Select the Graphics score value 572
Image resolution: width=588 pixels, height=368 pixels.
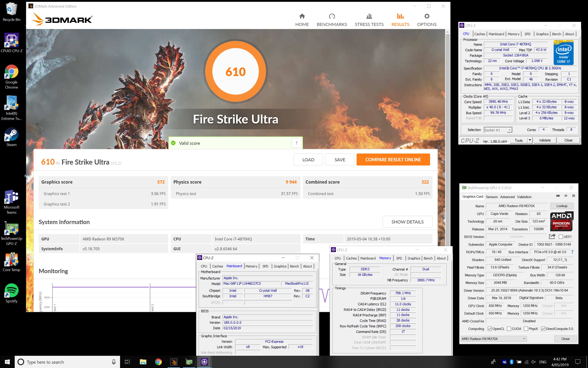click(x=161, y=182)
